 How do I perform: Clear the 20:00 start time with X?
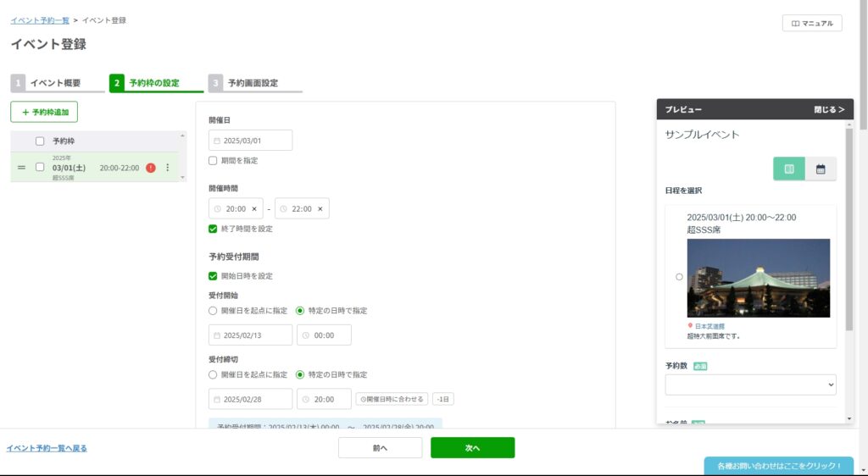tap(254, 209)
